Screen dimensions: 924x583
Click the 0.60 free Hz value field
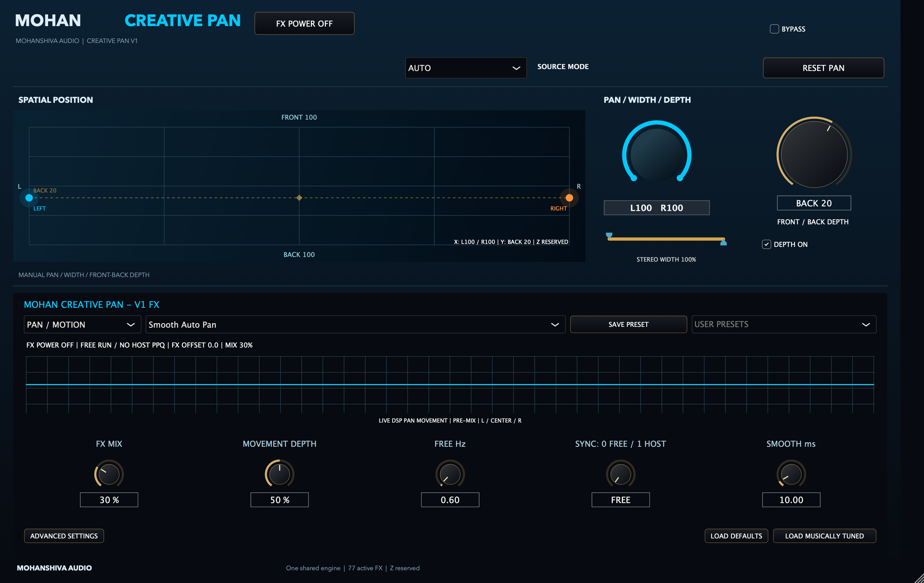coord(450,500)
